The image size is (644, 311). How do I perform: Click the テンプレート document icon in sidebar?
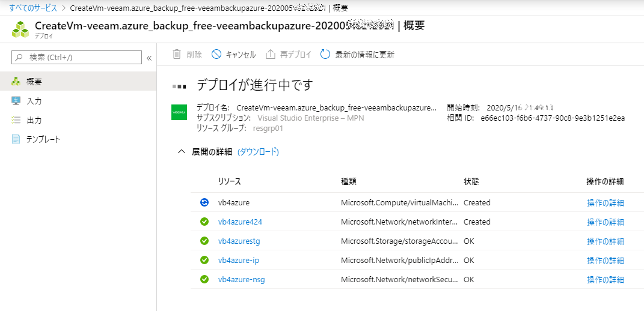click(x=16, y=139)
